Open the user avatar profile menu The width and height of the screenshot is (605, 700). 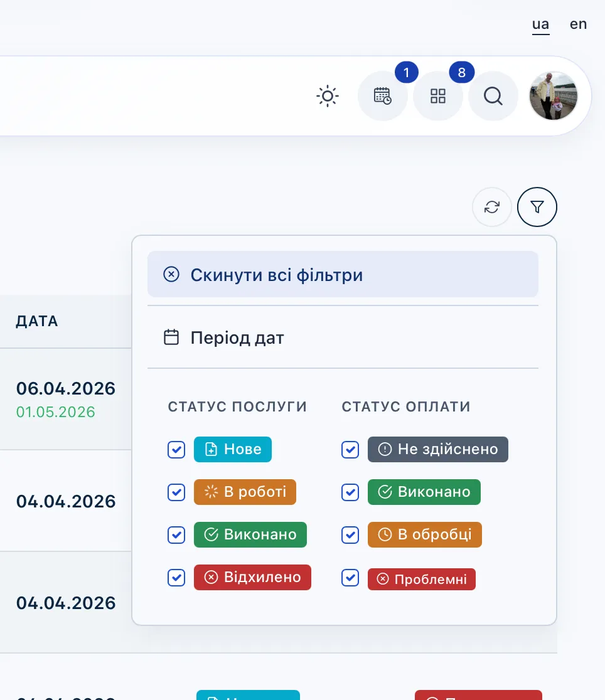[x=553, y=97]
